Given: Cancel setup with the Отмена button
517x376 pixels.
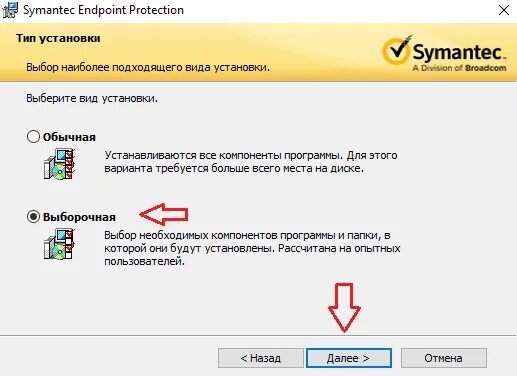Looking at the screenshot, I should point(444,358).
